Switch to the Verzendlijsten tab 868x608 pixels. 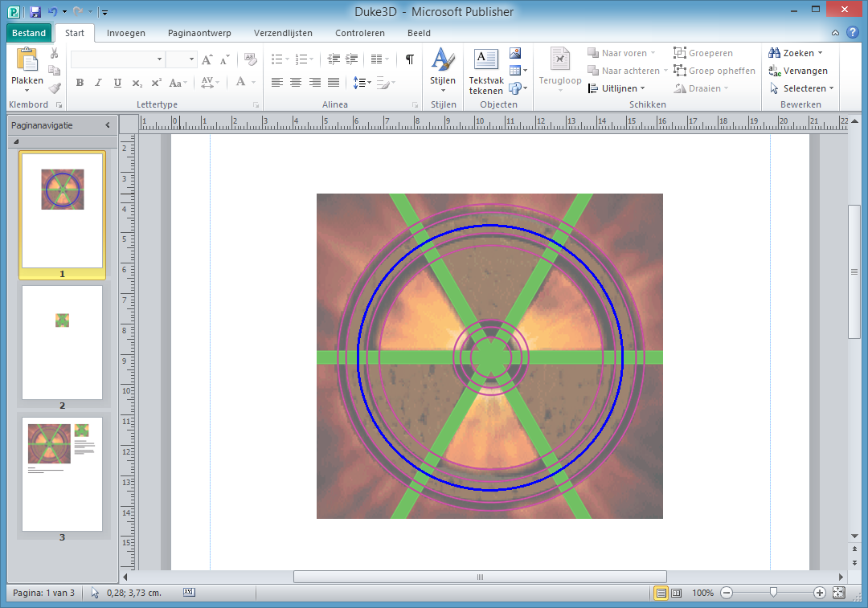click(283, 33)
